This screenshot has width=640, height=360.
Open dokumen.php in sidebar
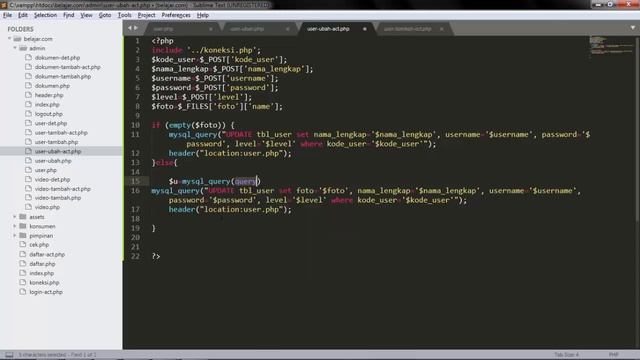(52, 86)
